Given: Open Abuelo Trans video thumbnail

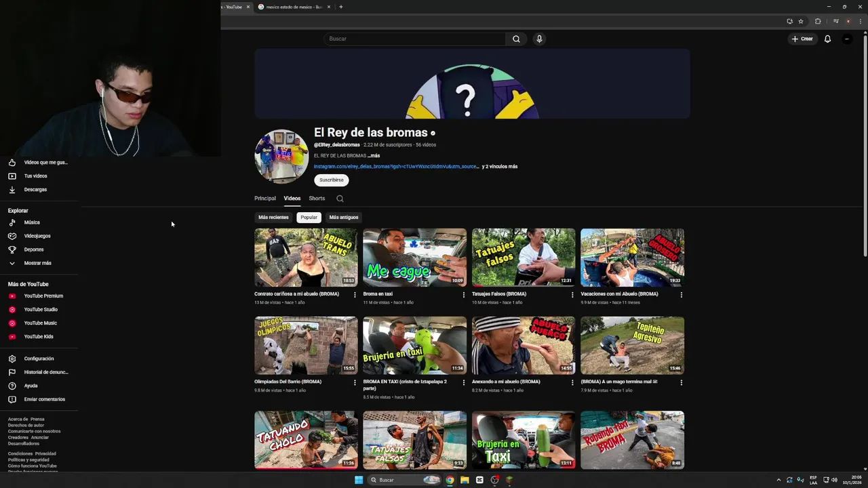Looking at the screenshot, I should 306,258.
